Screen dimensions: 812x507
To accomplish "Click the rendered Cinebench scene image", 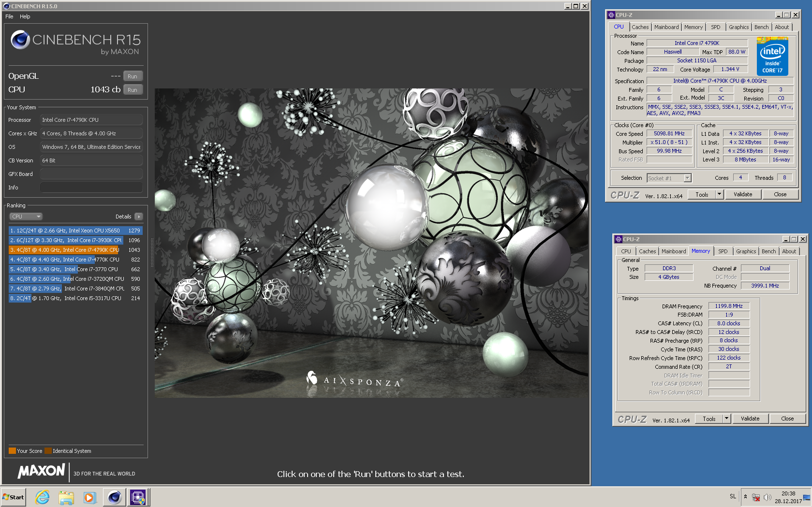I will point(371,243).
